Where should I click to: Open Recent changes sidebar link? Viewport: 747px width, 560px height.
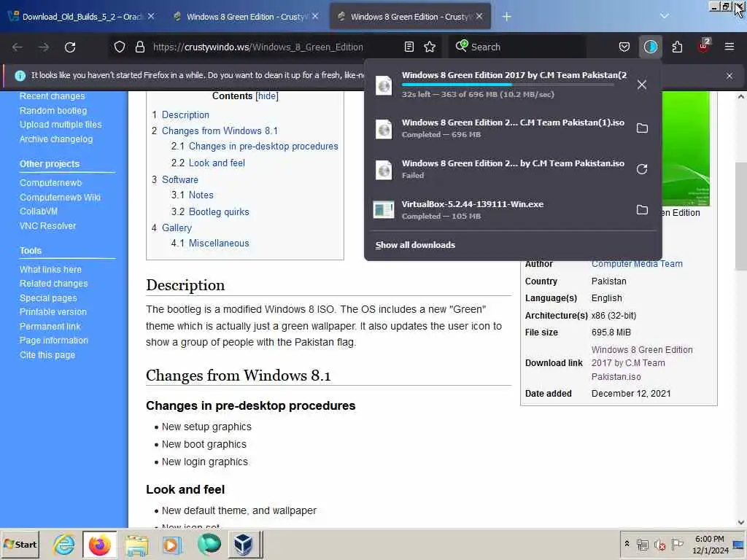(x=52, y=96)
